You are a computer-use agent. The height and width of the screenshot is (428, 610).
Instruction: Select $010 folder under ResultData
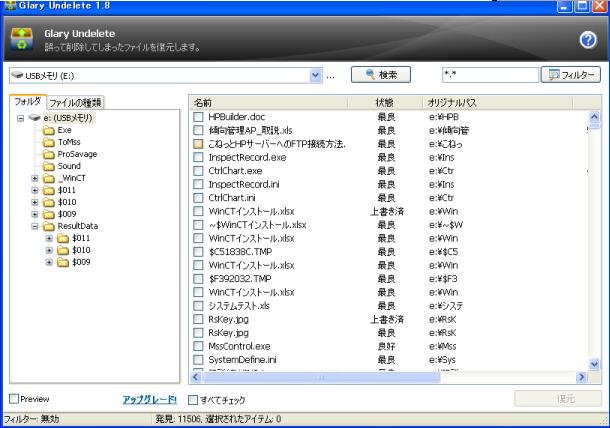[81, 250]
